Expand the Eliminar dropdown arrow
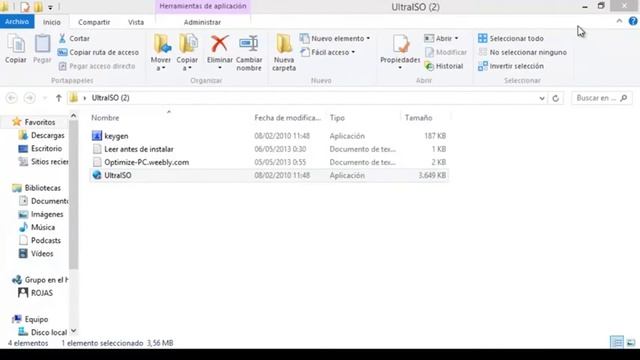The width and height of the screenshot is (640, 360). pos(220,68)
